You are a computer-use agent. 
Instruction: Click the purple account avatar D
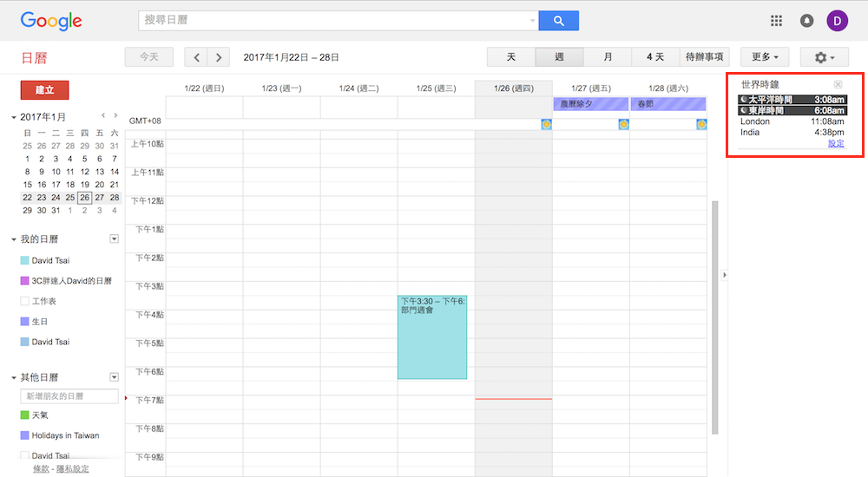(x=837, y=21)
